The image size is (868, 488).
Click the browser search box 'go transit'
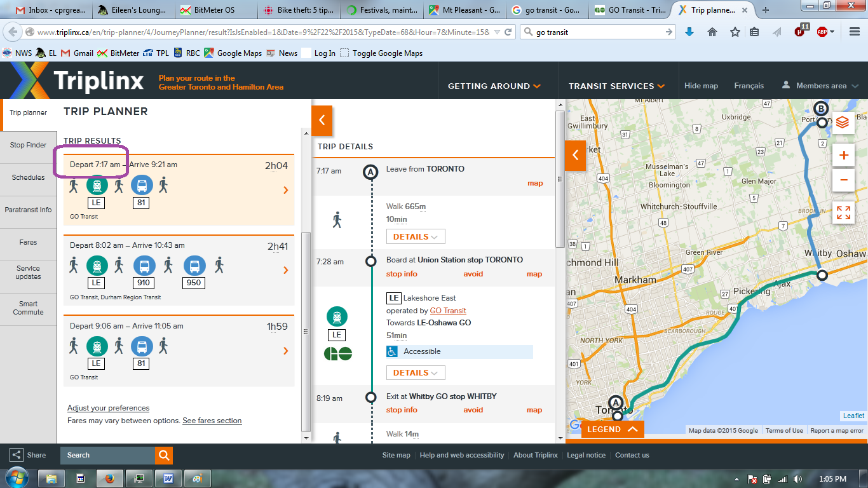597,32
